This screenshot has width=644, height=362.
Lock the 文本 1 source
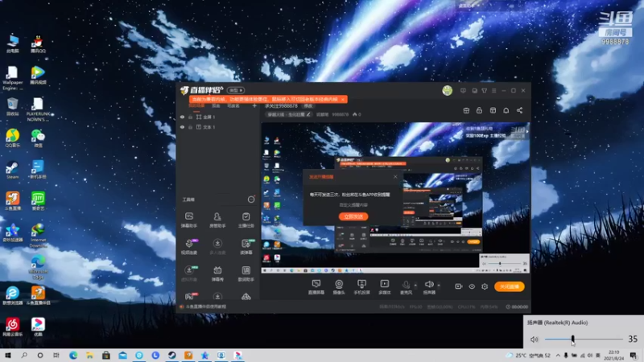[x=191, y=127]
